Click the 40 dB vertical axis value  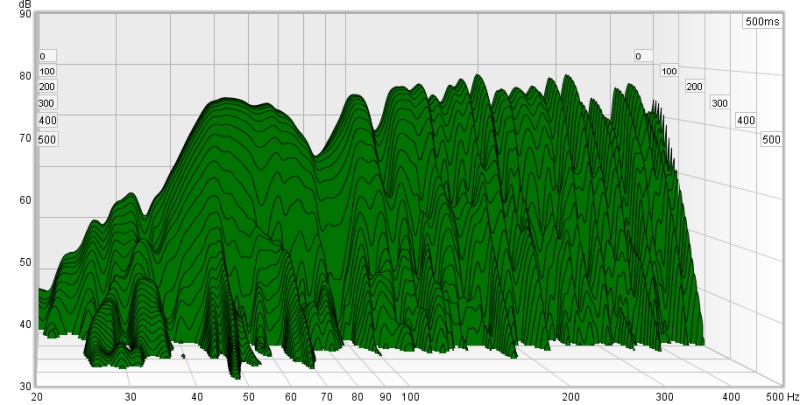[26, 324]
